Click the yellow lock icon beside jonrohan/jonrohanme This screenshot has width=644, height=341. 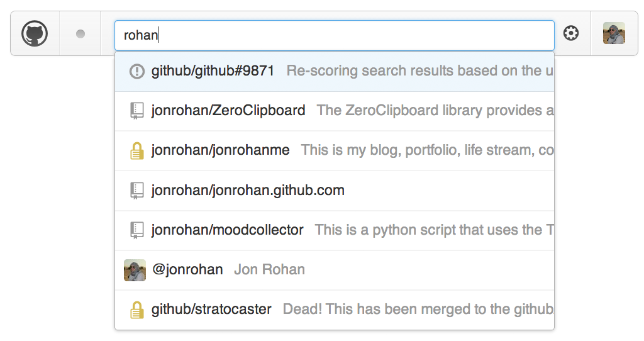(x=136, y=151)
